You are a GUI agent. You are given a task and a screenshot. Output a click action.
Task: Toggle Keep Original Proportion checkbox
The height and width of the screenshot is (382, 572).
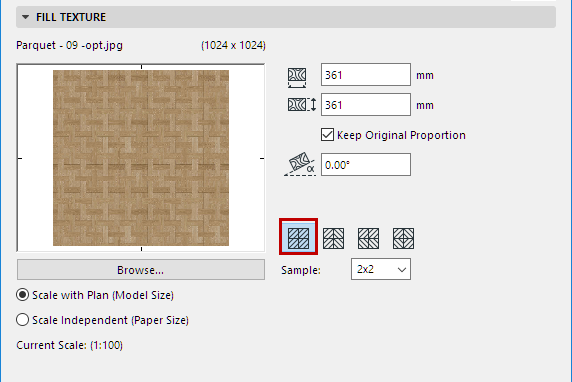[327, 135]
